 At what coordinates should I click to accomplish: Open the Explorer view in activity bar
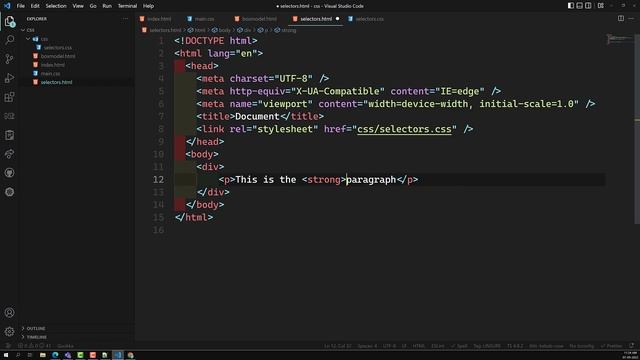click(x=9, y=21)
